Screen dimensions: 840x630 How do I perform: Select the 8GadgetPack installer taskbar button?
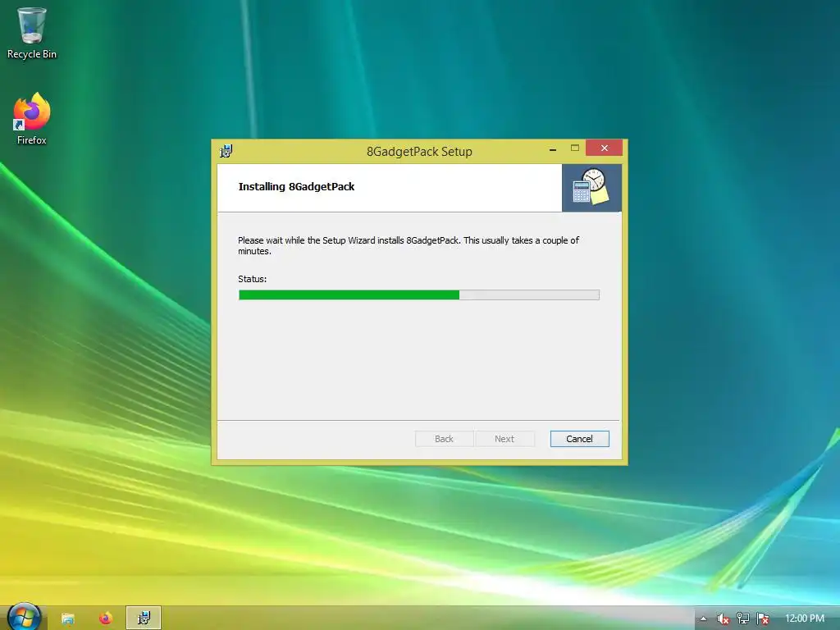(144, 619)
